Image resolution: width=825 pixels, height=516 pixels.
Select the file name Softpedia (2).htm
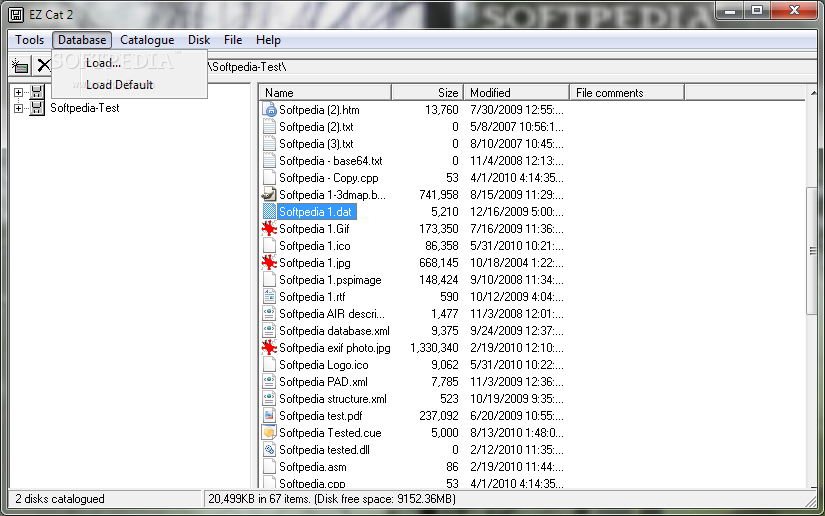[x=319, y=110]
